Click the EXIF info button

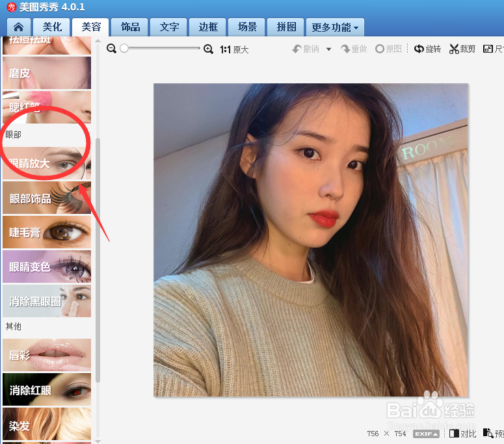tap(426, 434)
